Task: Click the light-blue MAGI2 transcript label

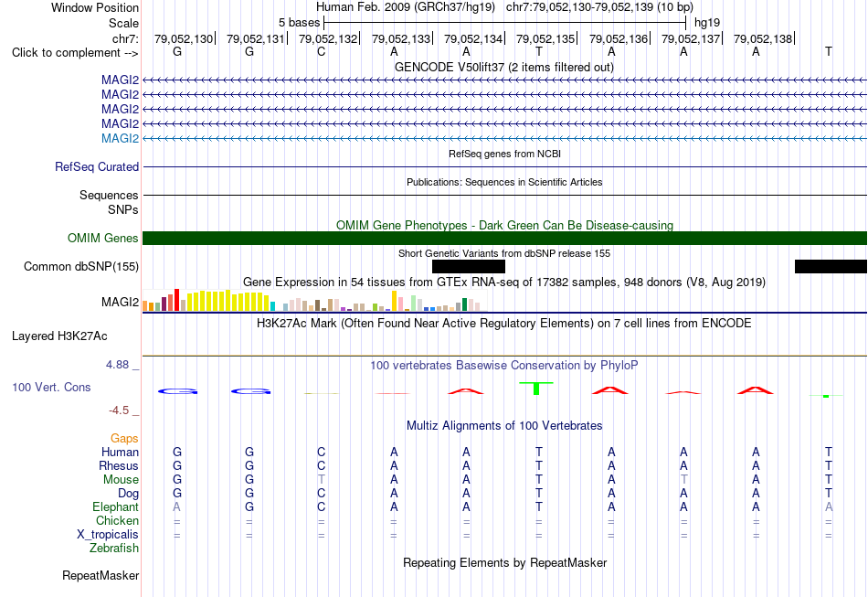Action: coord(120,138)
